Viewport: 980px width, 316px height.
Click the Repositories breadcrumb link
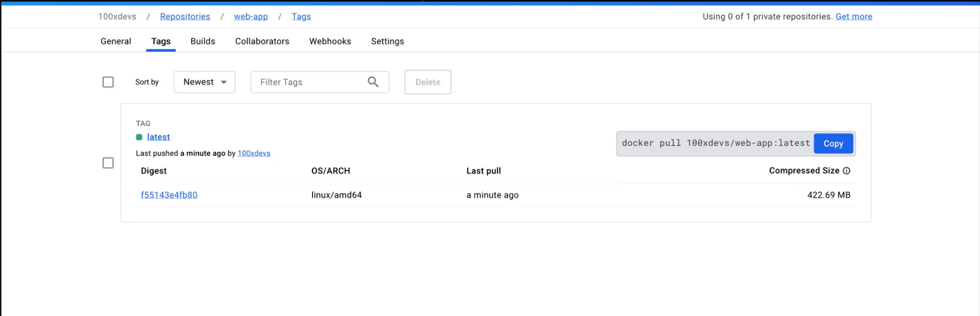(185, 16)
